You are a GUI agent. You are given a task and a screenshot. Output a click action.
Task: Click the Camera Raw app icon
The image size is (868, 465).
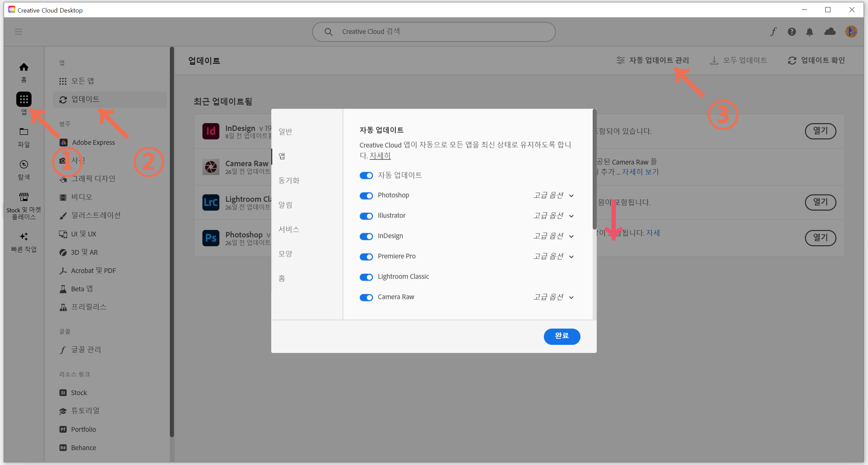[x=211, y=167]
